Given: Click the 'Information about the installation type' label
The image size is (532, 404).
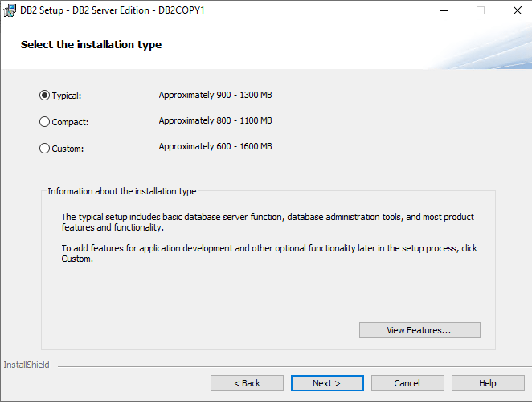Looking at the screenshot, I should click(121, 191).
